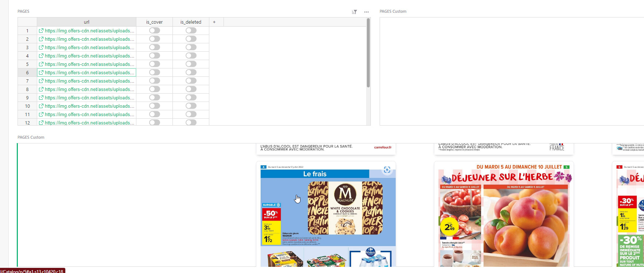Open the Déjeuner sur l'herbe page 5 thumbnail
Viewport: 644px width, 273px height.
coord(504,215)
